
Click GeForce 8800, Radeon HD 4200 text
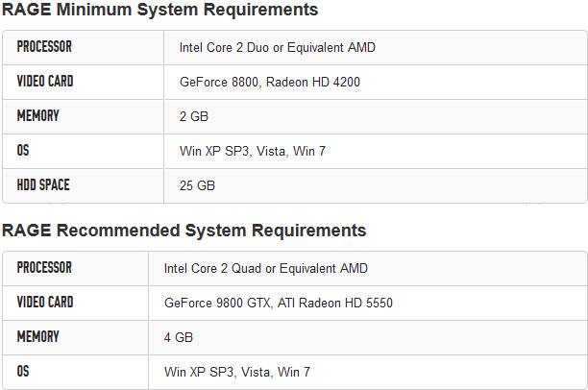tap(270, 82)
